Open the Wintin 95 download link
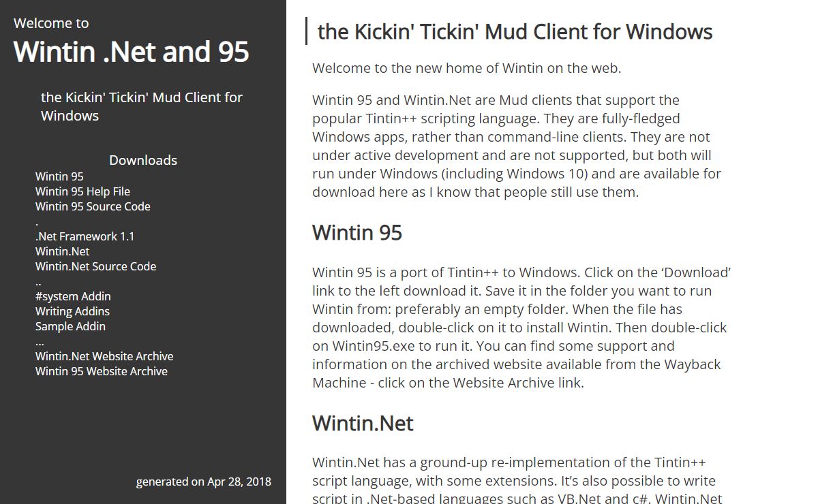The height and width of the screenshot is (504, 818). pyautogui.click(x=59, y=176)
